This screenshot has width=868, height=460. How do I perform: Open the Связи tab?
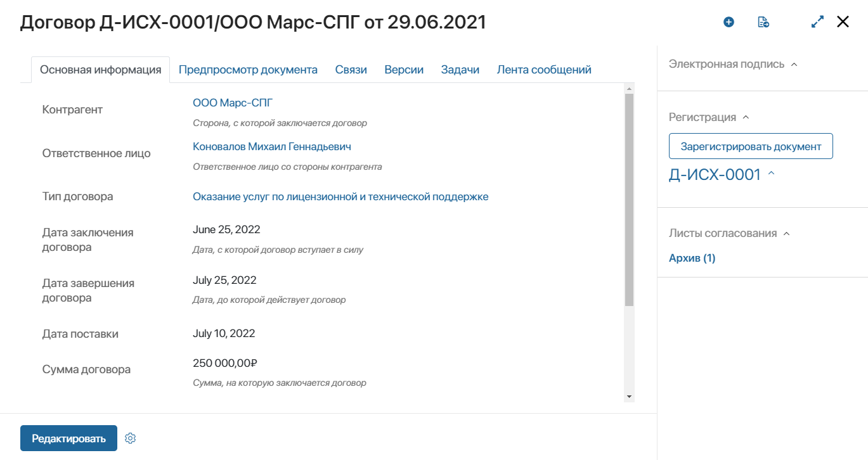(x=351, y=70)
